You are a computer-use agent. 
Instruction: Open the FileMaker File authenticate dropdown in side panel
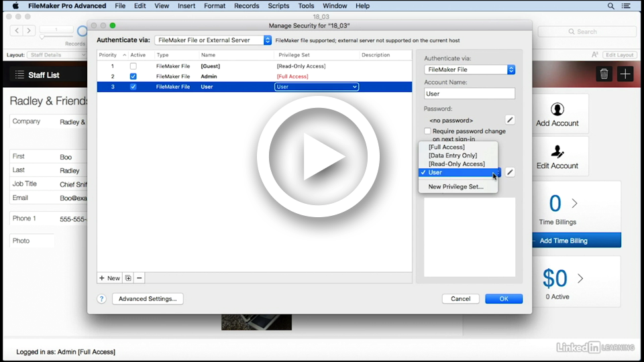470,70
